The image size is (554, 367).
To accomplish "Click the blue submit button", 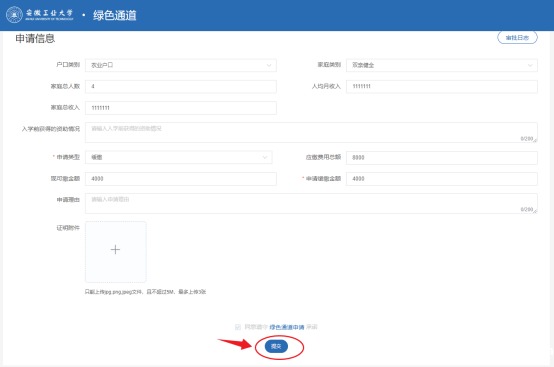I will 276,347.
